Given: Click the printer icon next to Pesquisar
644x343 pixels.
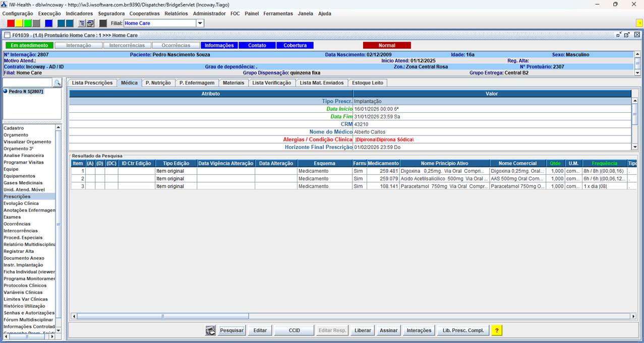Looking at the screenshot, I should (211, 330).
